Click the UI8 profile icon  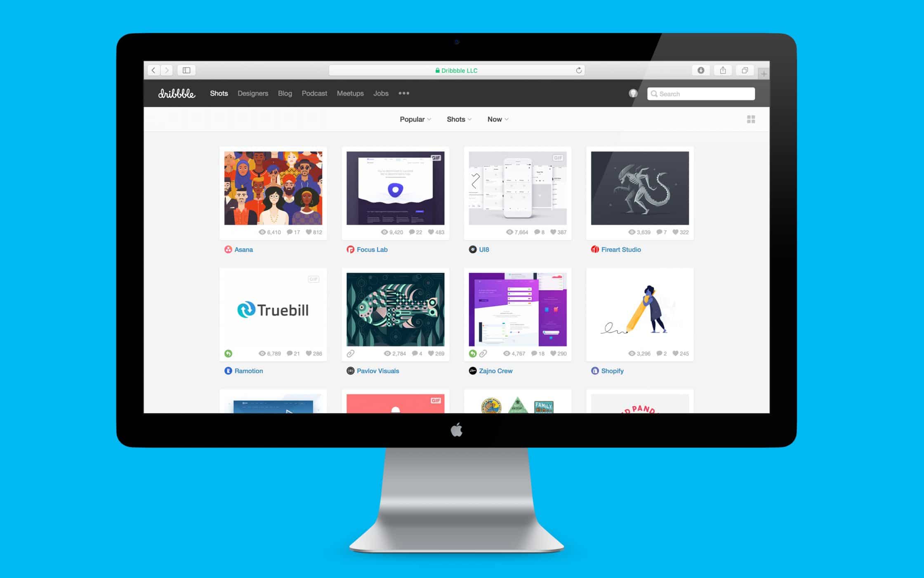pyautogui.click(x=470, y=249)
